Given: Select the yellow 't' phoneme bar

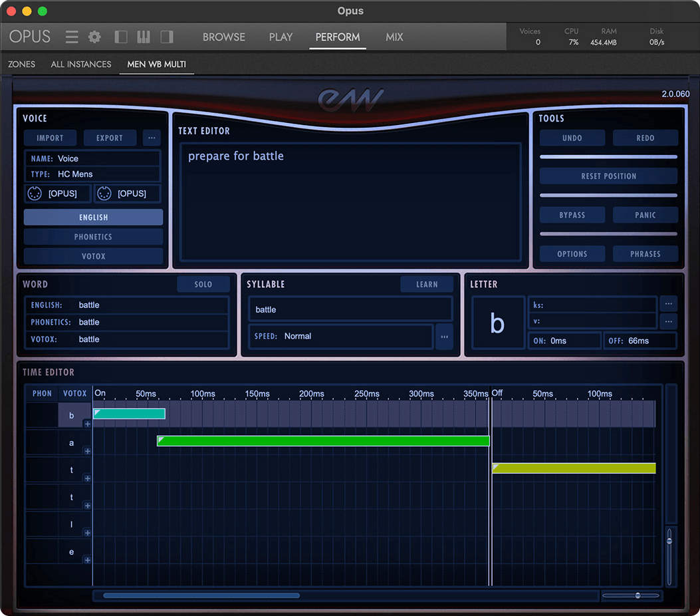Looking at the screenshot, I should (x=574, y=468).
